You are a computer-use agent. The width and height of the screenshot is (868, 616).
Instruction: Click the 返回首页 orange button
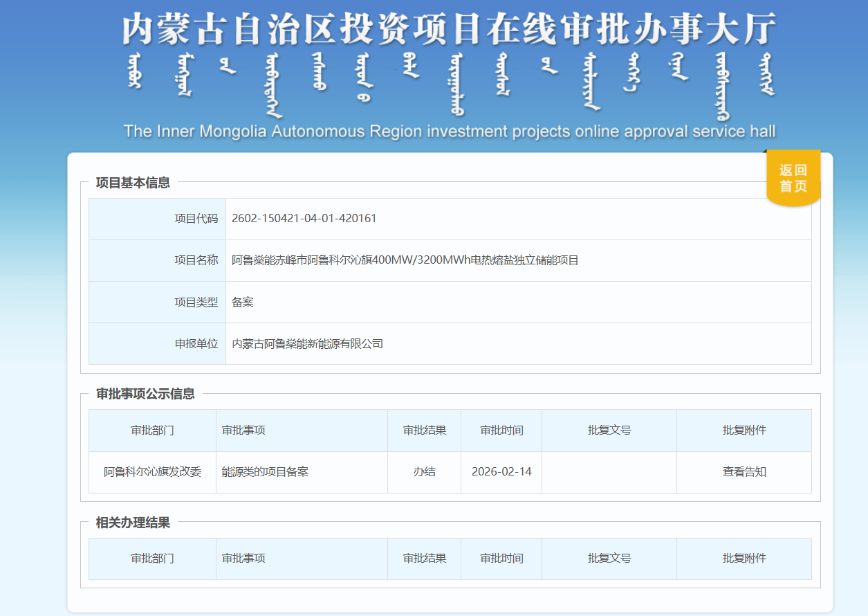pos(793,179)
